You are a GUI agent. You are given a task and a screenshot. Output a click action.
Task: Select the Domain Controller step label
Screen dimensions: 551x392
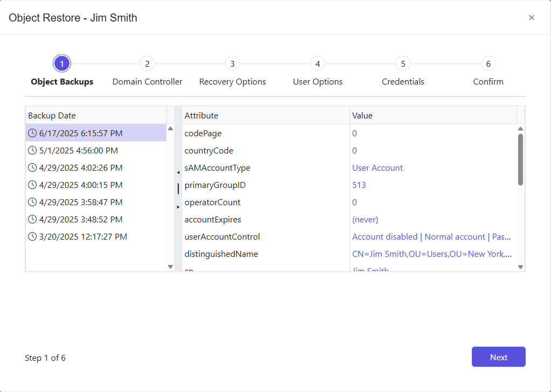point(147,81)
